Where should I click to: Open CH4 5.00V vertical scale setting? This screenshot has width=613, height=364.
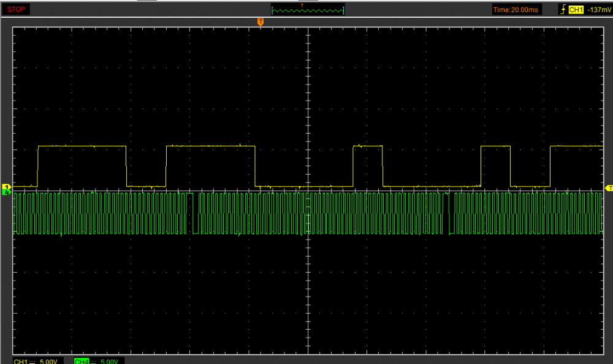109,361
